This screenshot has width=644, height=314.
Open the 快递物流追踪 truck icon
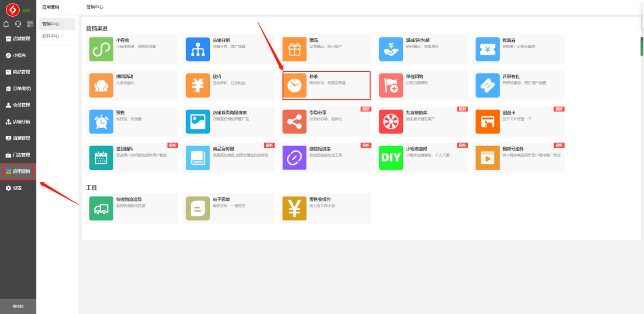[101, 209]
